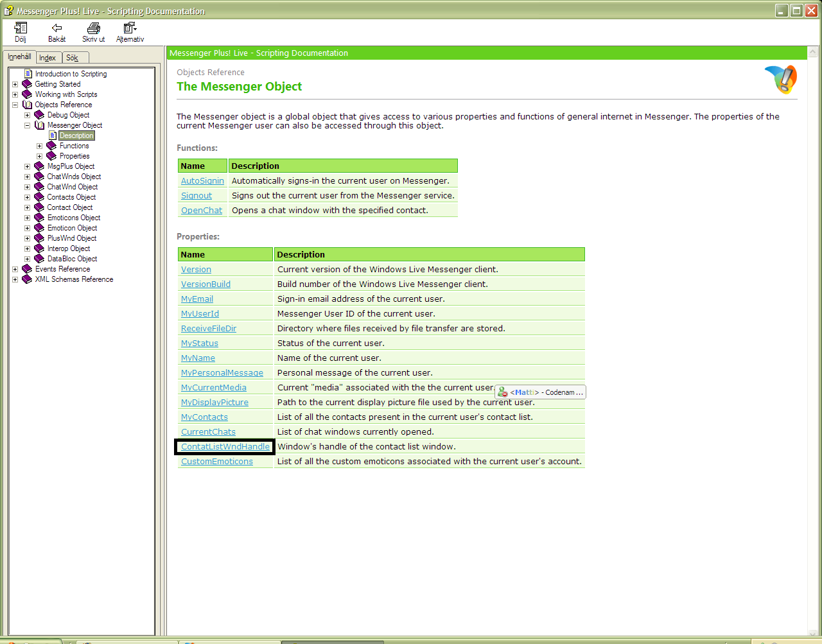Expand the XML Schemas Reference node
822x644 pixels.
[x=15, y=279]
